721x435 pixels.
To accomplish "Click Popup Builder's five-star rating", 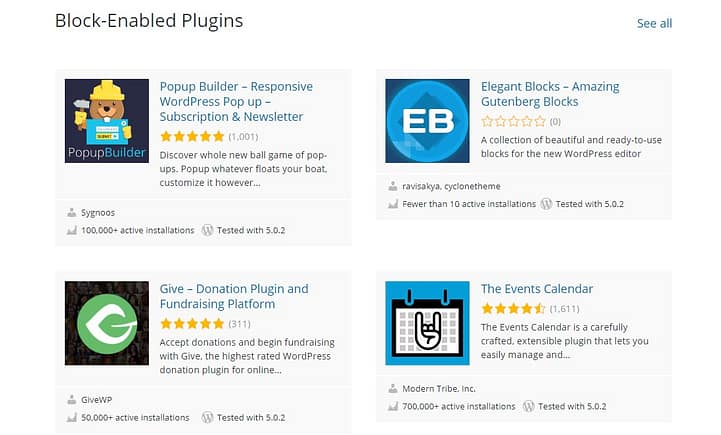I will pos(192,137).
